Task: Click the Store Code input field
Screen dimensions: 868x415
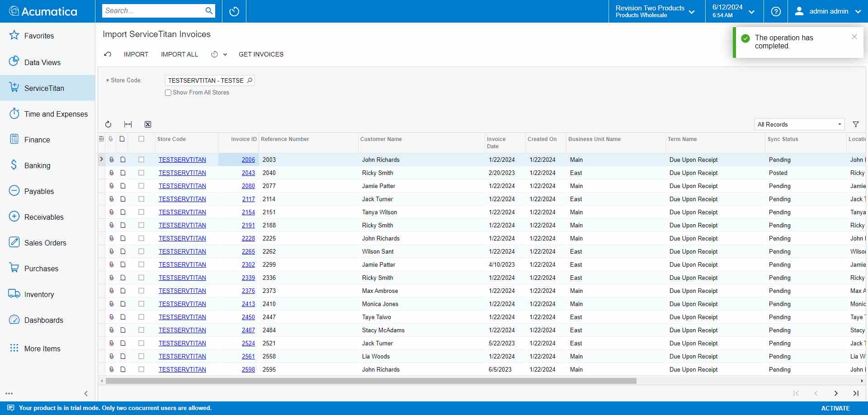Action: [x=206, y=80]
